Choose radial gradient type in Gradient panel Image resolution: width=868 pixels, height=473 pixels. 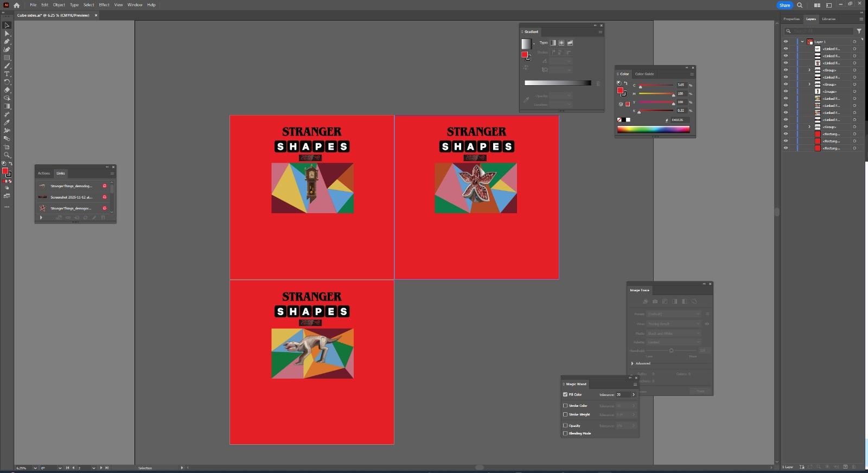561,43
